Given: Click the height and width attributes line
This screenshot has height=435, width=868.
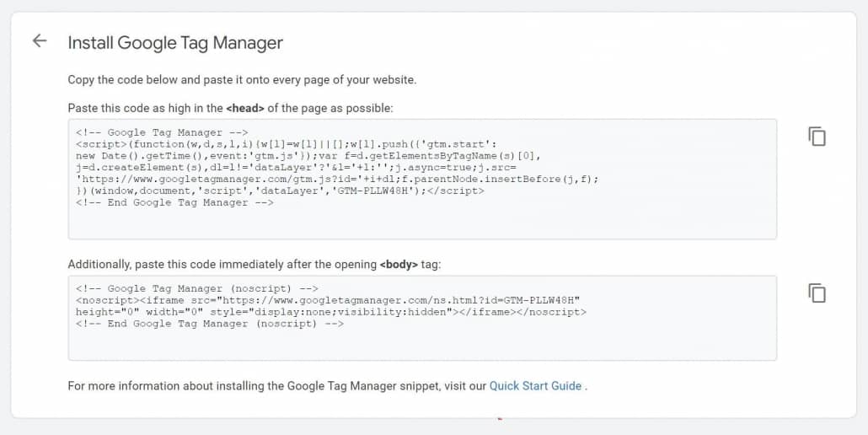Looking at the screenshot, I should tap(330, 312).
